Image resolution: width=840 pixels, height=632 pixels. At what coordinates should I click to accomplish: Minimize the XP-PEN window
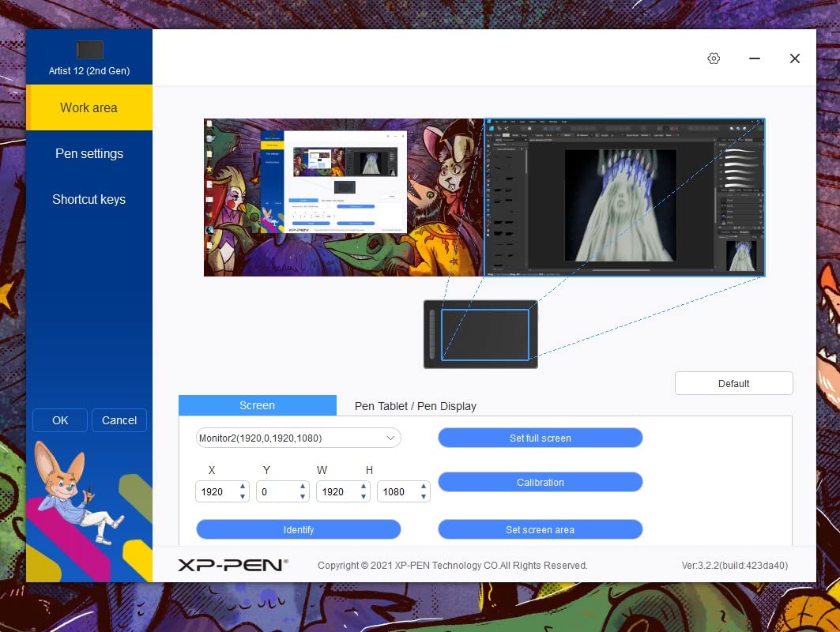pyautogui.click(x=755, y=58)
